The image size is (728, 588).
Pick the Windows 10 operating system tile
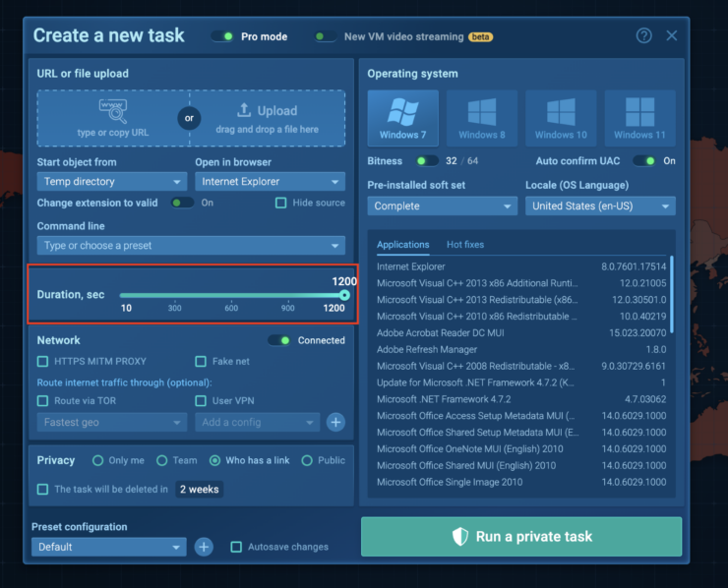tap(561, 119)
